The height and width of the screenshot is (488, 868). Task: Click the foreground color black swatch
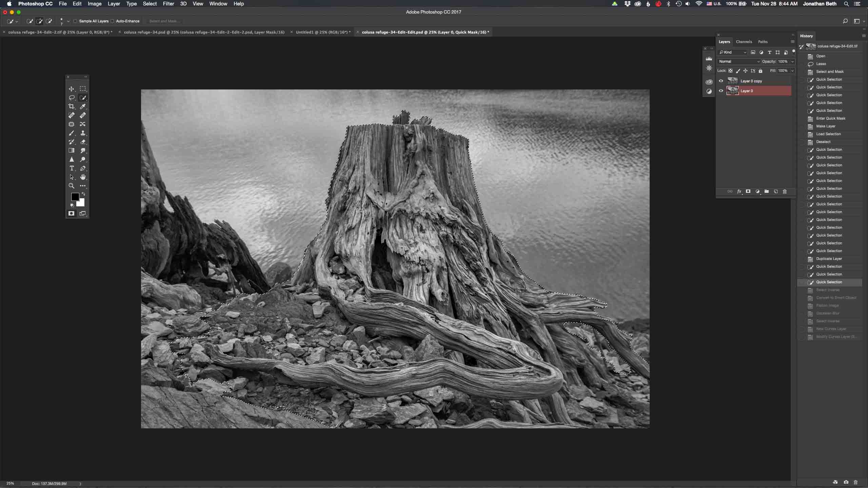tap(75, 196)
